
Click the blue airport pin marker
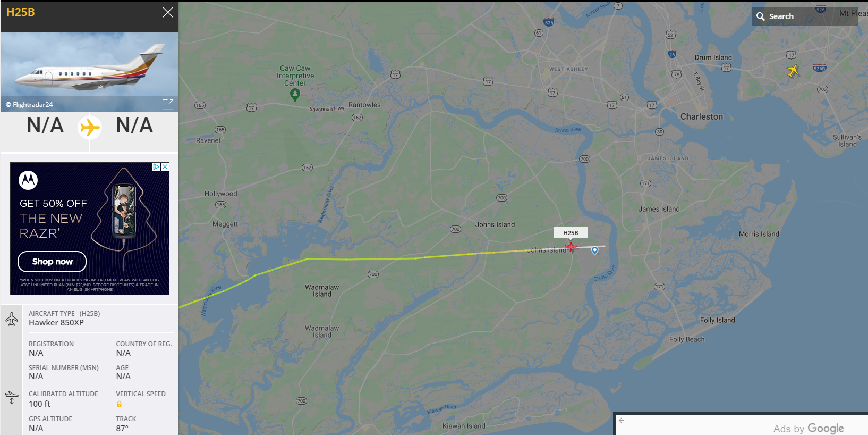595,250
